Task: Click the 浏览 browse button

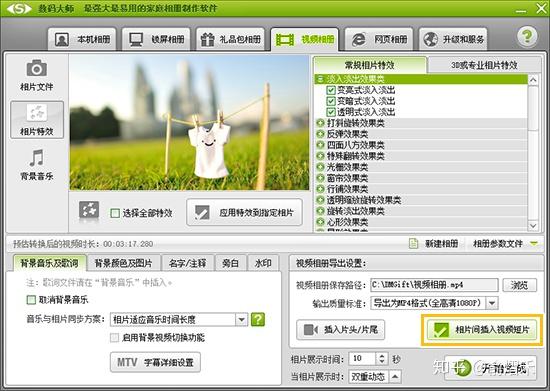Action: click(519, 285)
